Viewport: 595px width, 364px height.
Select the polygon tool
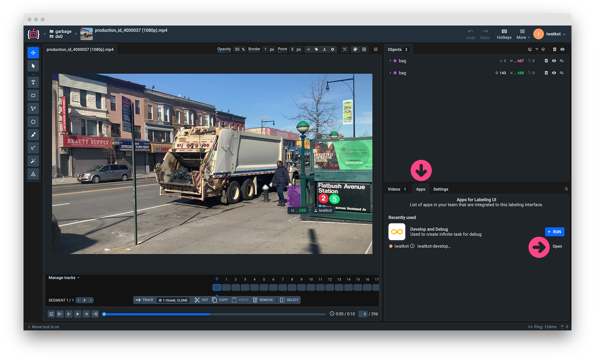click(33, 122)
